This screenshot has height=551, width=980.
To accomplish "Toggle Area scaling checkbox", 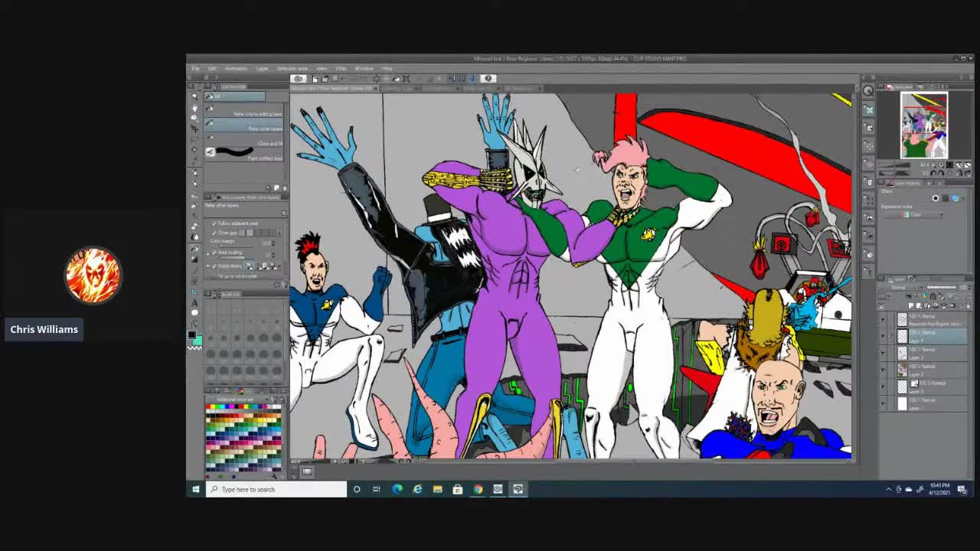I will pyautogui.click(x=214, y=253).
